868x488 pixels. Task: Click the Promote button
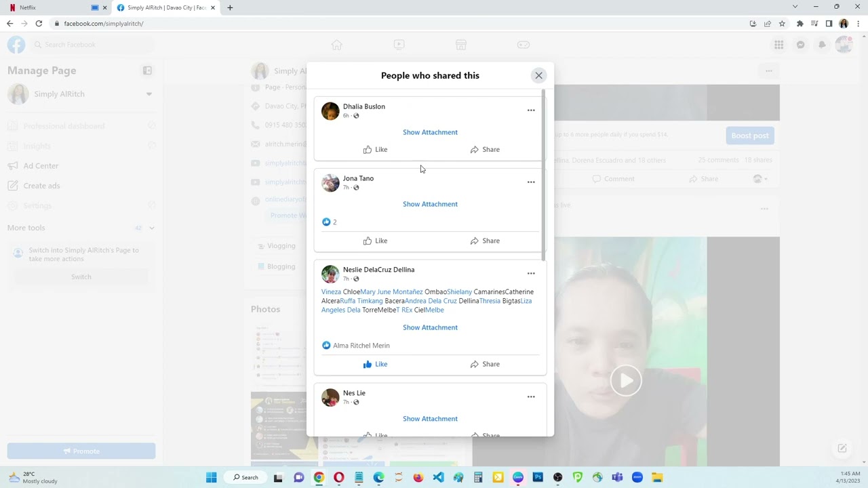point(81,451)
